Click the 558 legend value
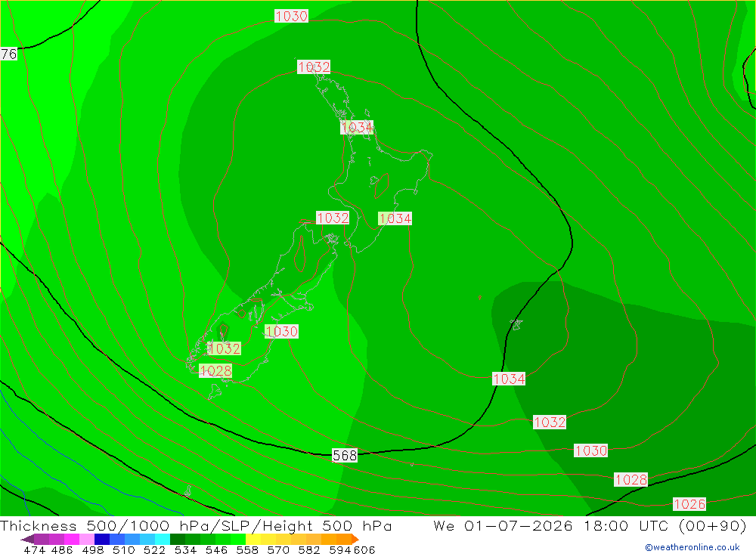 [247, 549]
